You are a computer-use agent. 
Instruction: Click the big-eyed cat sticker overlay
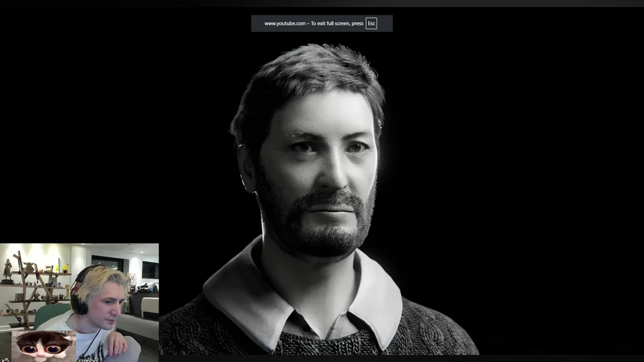(x=44, y=346)
